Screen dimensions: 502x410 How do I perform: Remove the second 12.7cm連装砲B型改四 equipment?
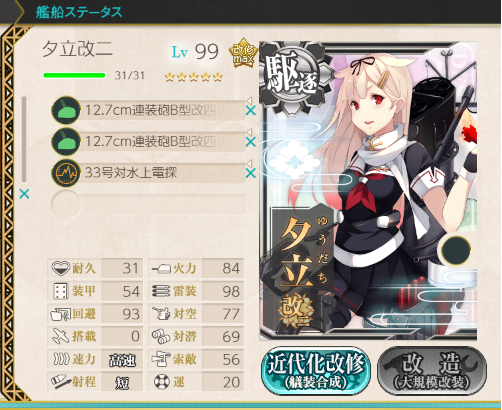point(250,142)
